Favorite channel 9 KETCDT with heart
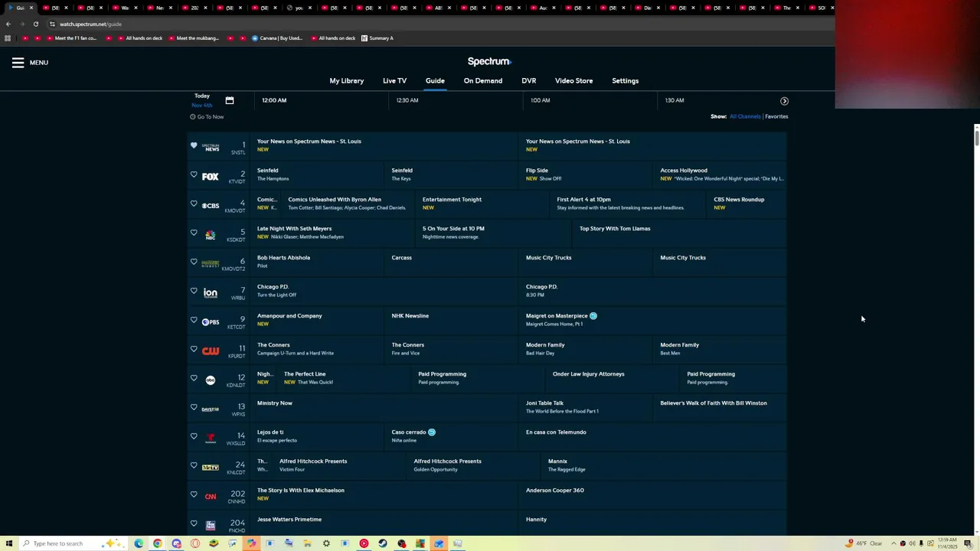Image resolution: width=980 pixels, height=551 pixels. point(194,320)
